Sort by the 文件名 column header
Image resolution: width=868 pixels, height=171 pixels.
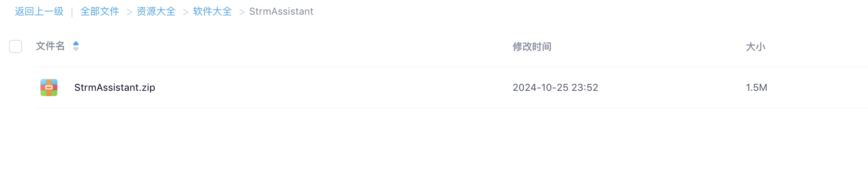coord(50,46)
